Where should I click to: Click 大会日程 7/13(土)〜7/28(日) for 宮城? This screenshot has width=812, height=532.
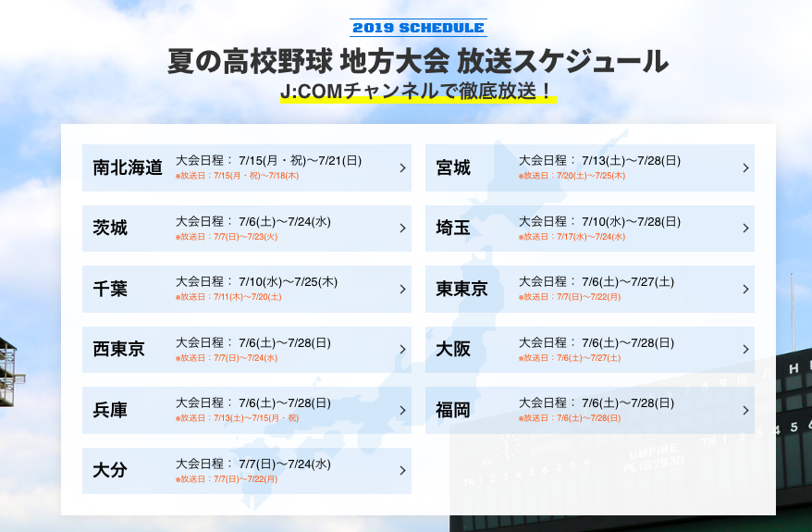coord(599,161)
